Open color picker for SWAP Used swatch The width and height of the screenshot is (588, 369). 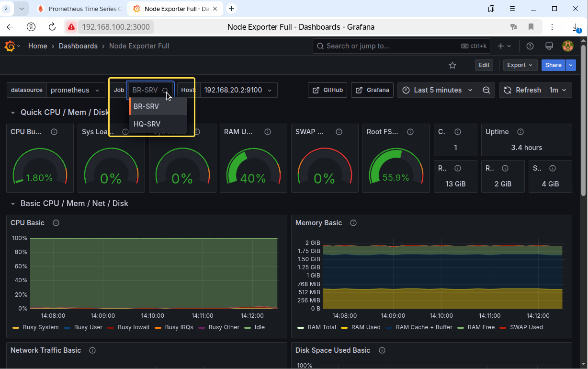pyautogui.click(x=503, y=327)
